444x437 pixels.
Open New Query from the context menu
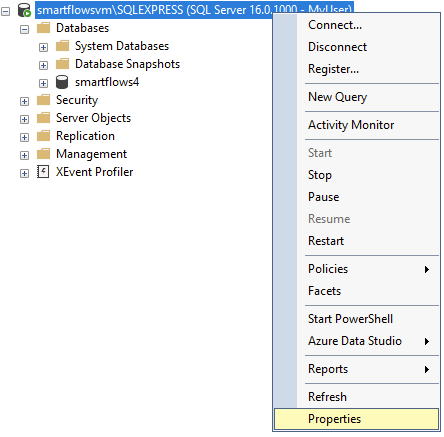(356, 97)
